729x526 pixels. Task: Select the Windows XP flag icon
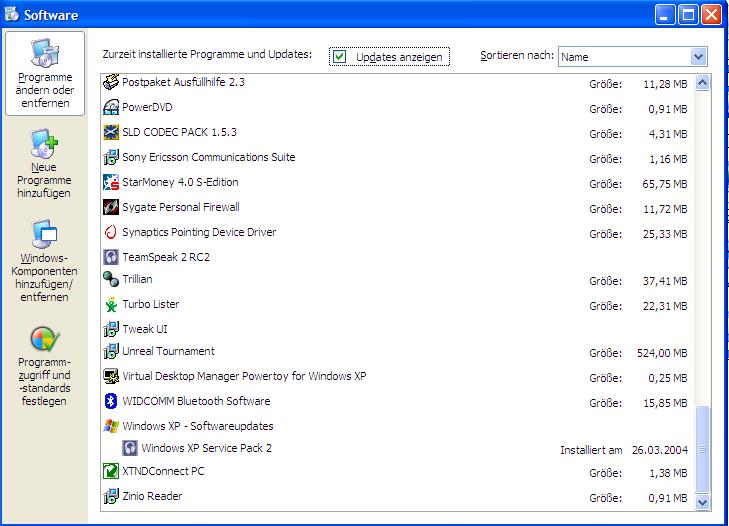(111, 426)
